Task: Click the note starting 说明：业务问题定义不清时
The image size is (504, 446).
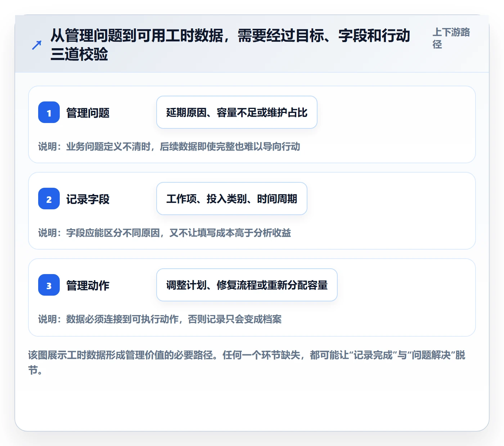Action: [169, 146]
